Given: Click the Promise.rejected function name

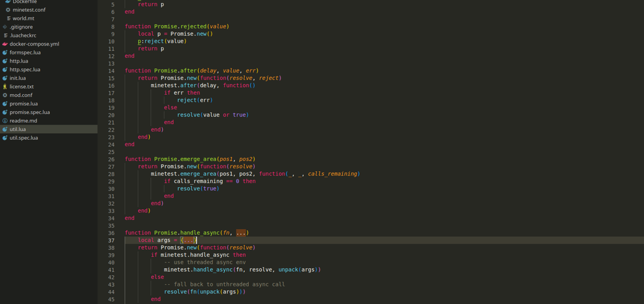Looking at the screenshot, I should coord(180,26).
